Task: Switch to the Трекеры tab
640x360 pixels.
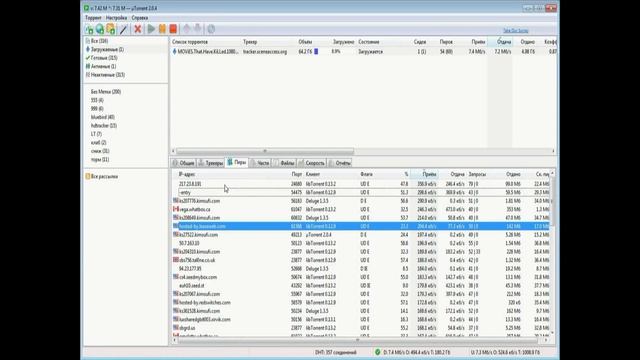Action: tap(211, 163)
